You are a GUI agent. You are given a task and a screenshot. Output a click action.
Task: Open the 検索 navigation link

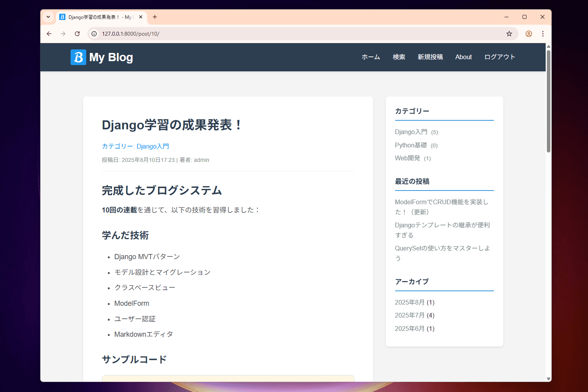point(399,57)
